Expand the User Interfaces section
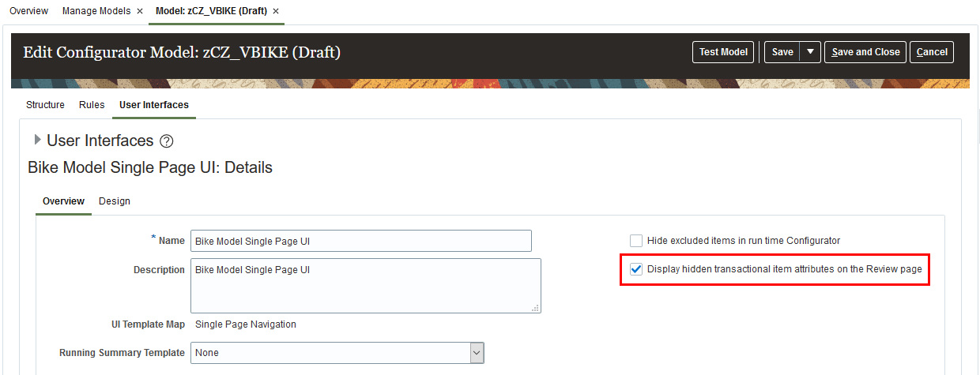Image resolution: width=980 pixels, height=375 pixels. click(37, 141)
